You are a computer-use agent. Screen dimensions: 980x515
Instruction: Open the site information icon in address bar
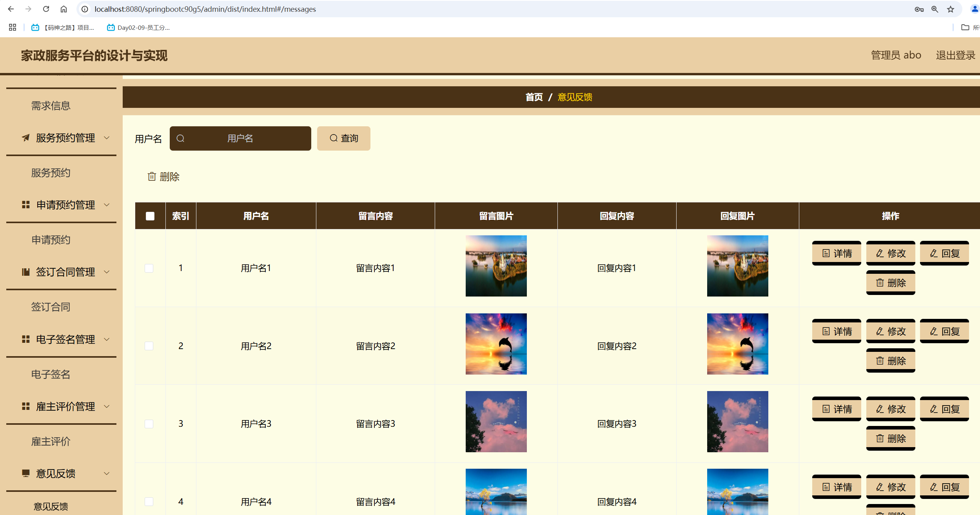[x=85, y=9]
